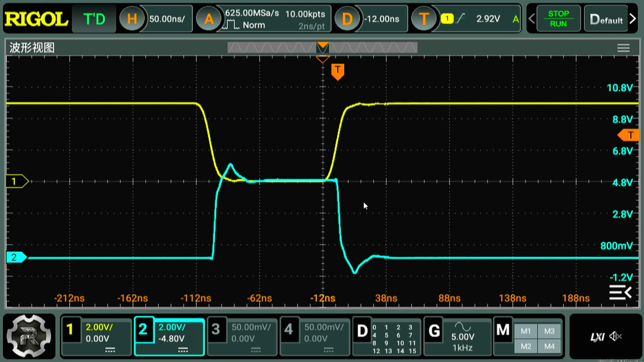Open acquisition settings via the A icon

point(209,18)
